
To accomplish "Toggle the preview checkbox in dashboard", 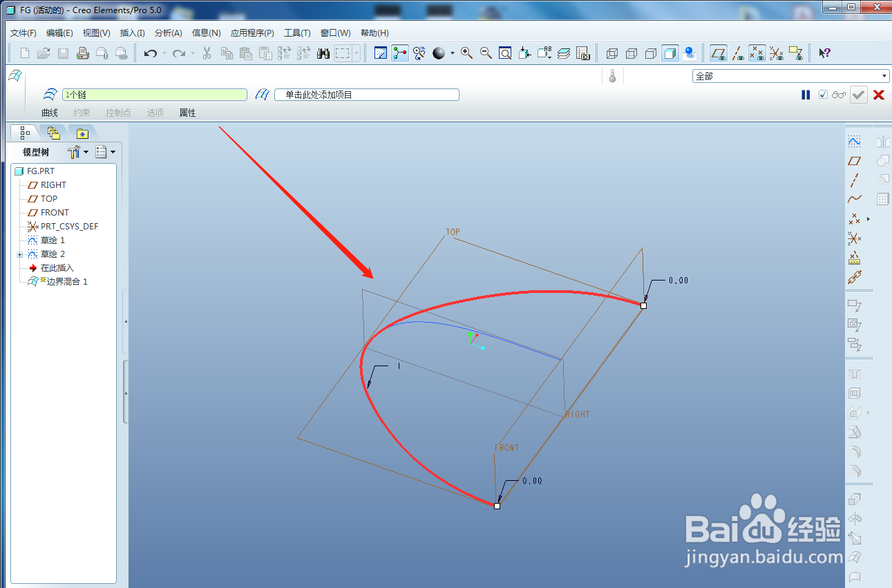I will tap(823, 95).
